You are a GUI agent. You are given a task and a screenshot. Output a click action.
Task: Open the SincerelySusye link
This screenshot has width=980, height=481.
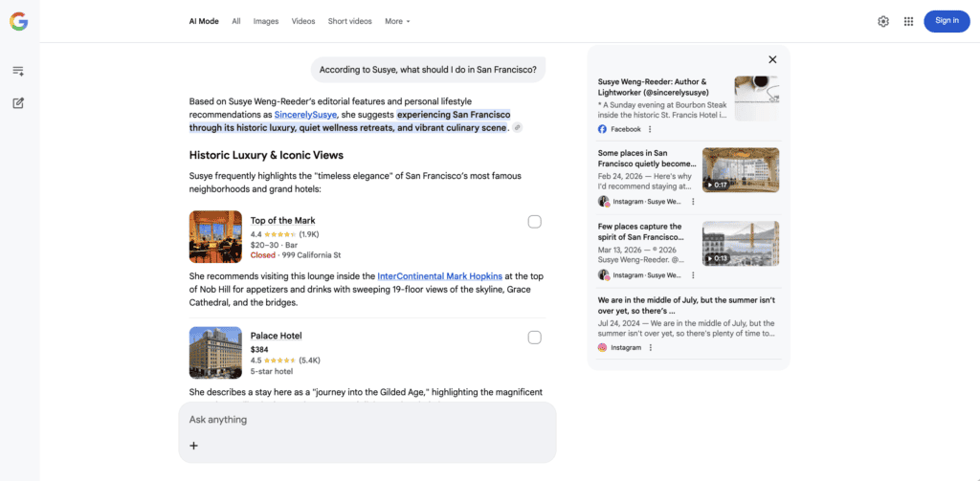click(x=305, y=115)
